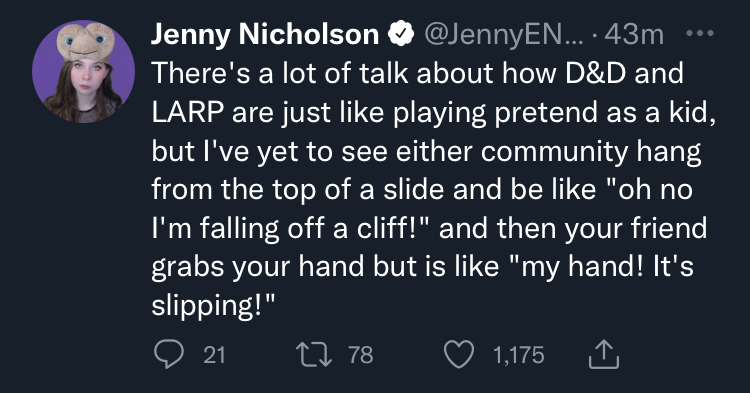Viewport: 750px width, 393px height.
Task: Click the like count 1,175
Action: (x=518, y=355)
